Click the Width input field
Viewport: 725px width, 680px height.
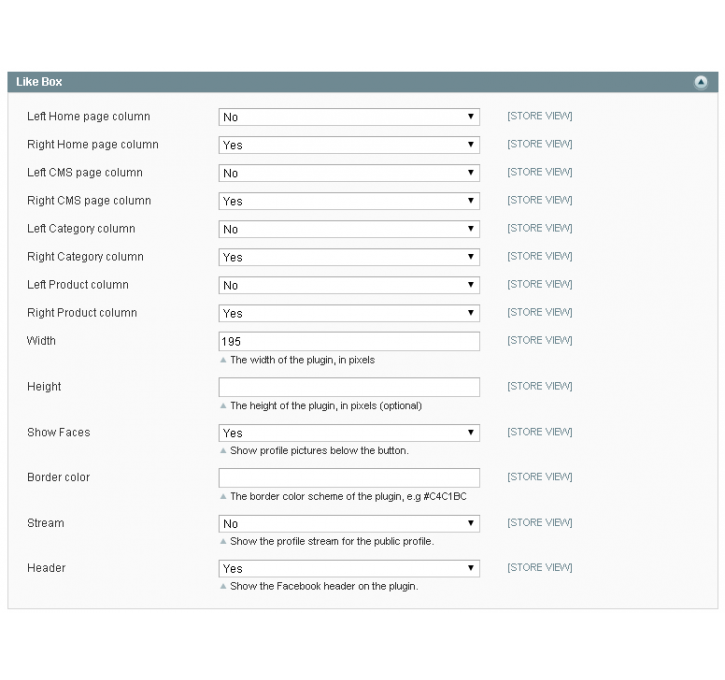point(349,342)
